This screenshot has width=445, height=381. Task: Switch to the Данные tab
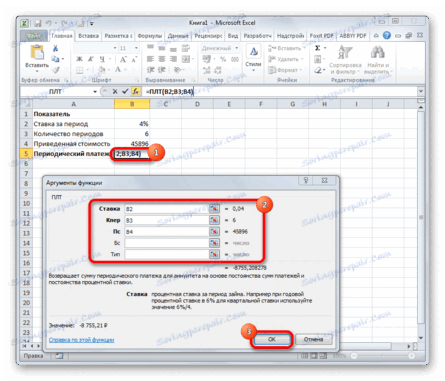click(178, 36)
